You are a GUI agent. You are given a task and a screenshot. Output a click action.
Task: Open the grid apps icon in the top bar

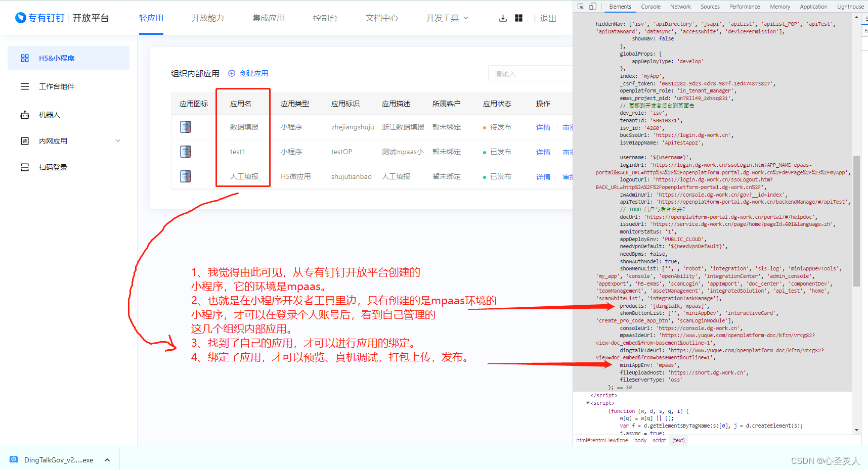(518, 18)
